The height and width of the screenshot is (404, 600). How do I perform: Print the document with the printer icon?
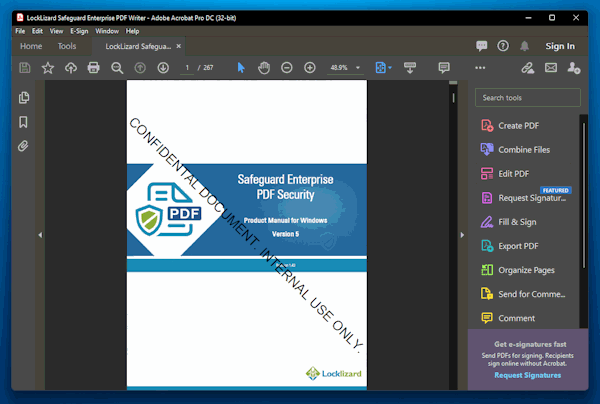tap(93, 68)
